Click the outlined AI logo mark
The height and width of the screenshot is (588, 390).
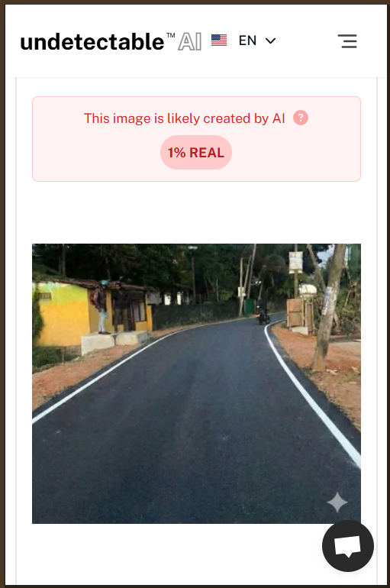(x=189, y=41)
